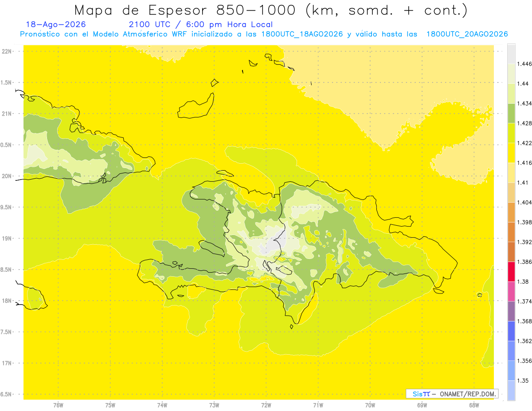Image resolution: width=532 pixels, height=411 pixels.
Task: Click the date label '18-Ago-2026'
Action: 56,25
